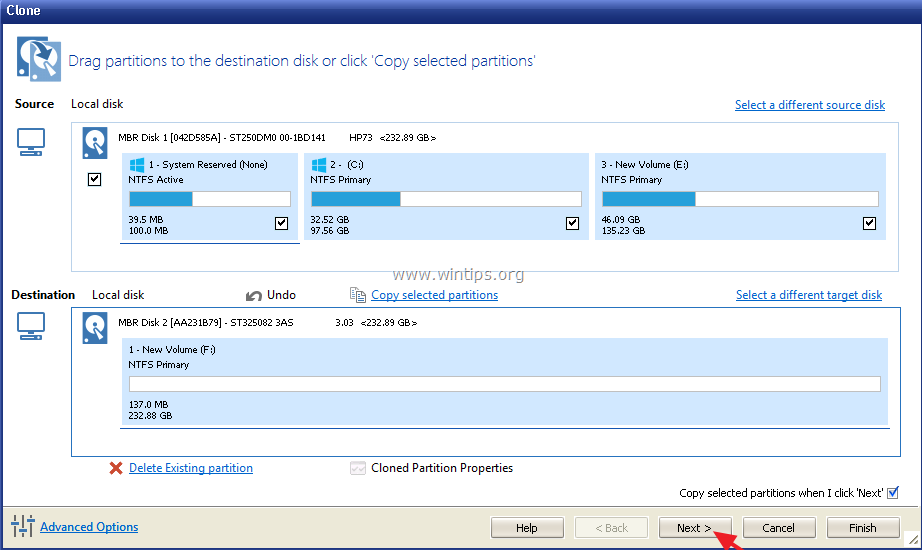Screen dimensions: 922x550
Task: Click the Cloned Partition Properties icon
Action: tap(358, 468)
